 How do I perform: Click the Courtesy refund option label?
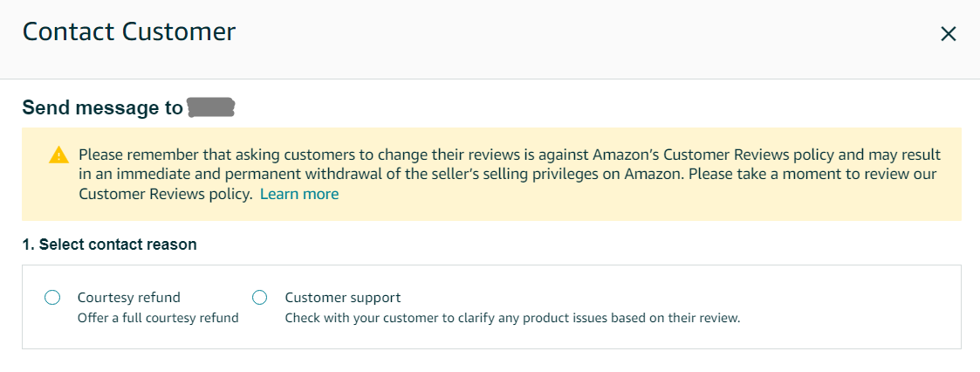[x=128, y=298]
